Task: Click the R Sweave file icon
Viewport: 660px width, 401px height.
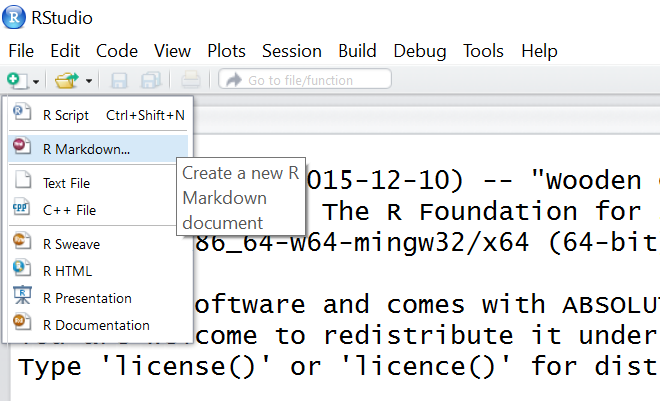Action: pos(22,241)
